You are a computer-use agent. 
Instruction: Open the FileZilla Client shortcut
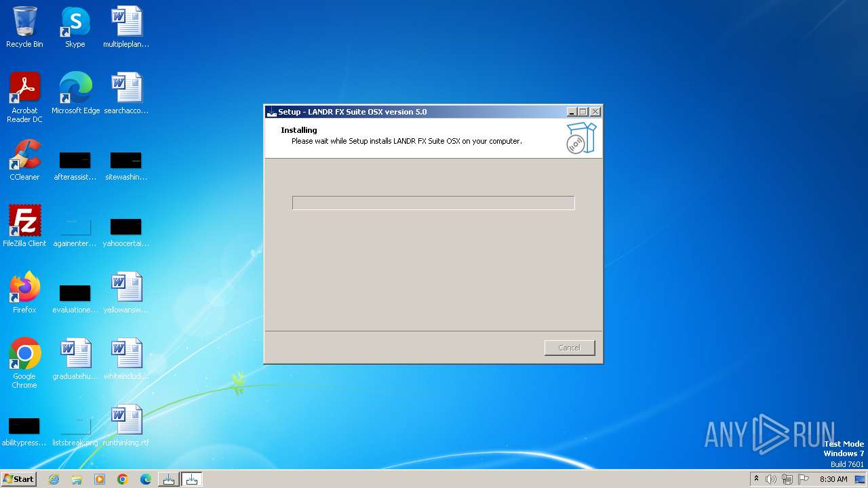[x=24, y=227]
